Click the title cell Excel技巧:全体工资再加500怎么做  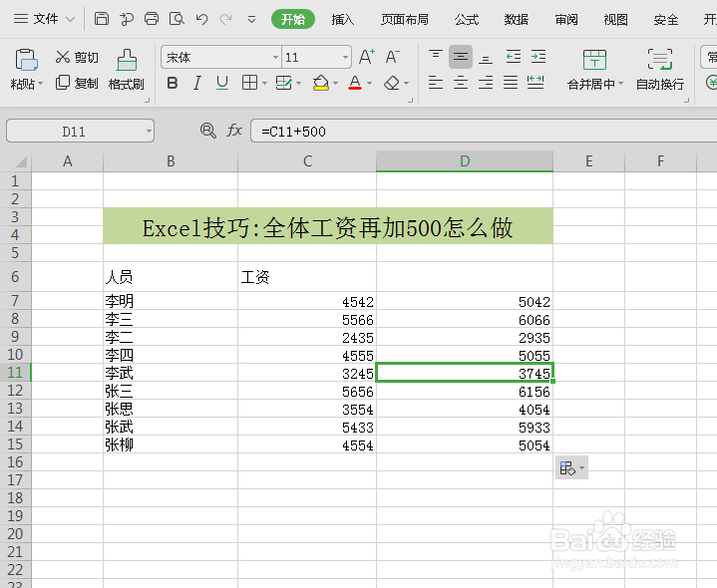(328, 226)
